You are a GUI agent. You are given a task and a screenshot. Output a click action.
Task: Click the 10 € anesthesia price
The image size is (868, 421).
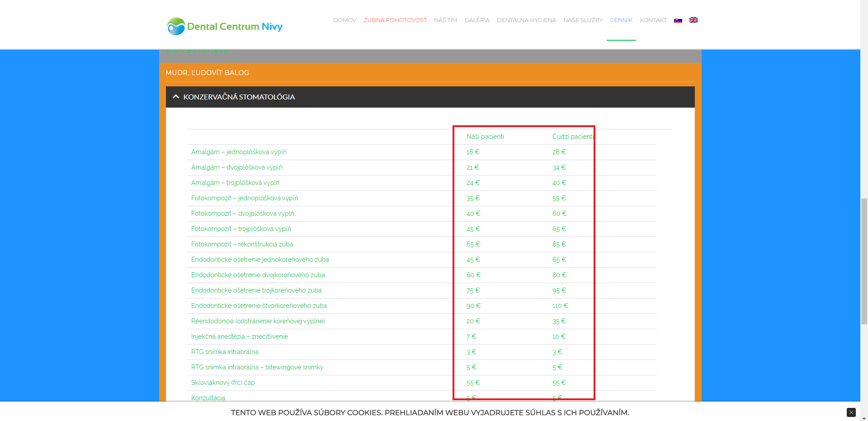click(x=559, y=336)
